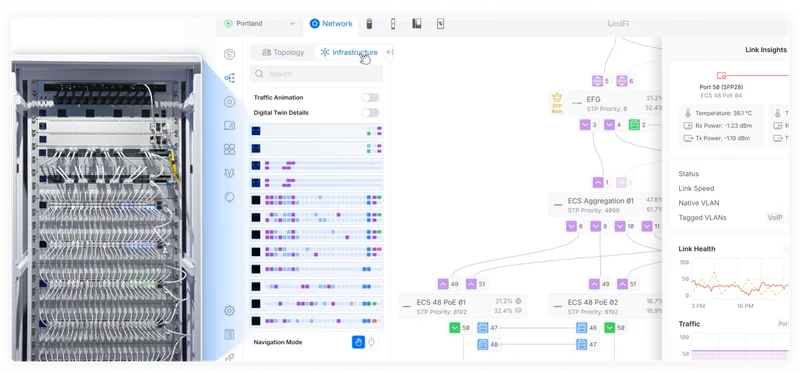This screenshot has width=800, height=373.
Task: Click the STP Root crown badge
Action: (557, 103)
